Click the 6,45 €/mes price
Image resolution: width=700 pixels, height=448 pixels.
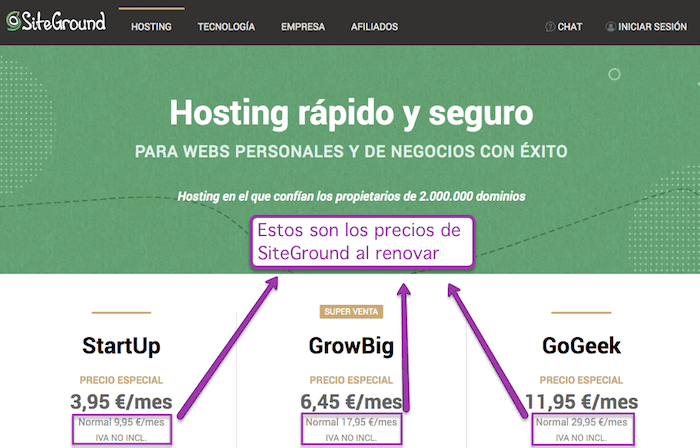point(351,402)
